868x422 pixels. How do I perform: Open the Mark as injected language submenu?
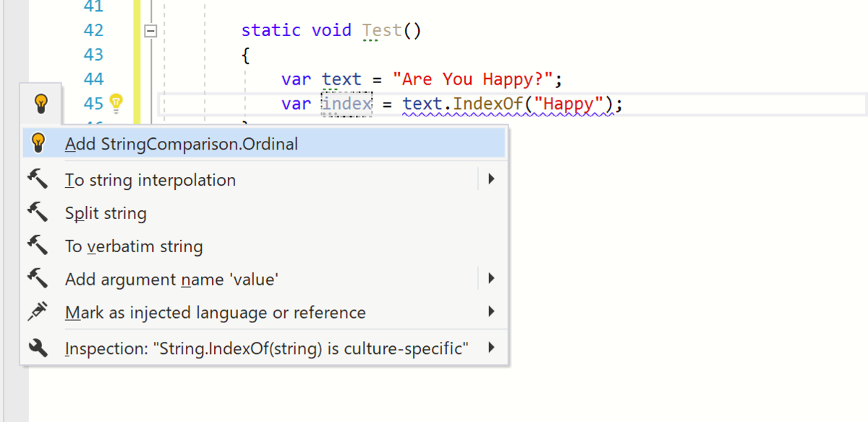[491, 311]
